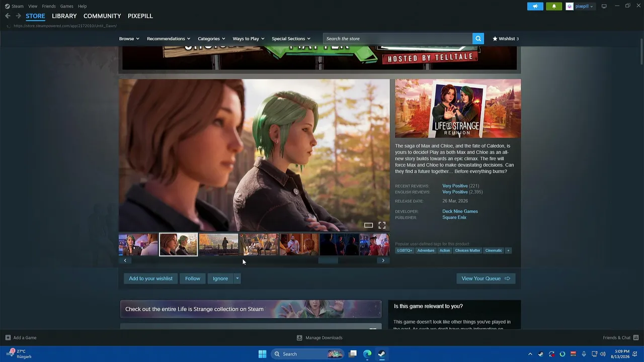644x362 pixels.
Task: Open the View menu
Action: 33,6
